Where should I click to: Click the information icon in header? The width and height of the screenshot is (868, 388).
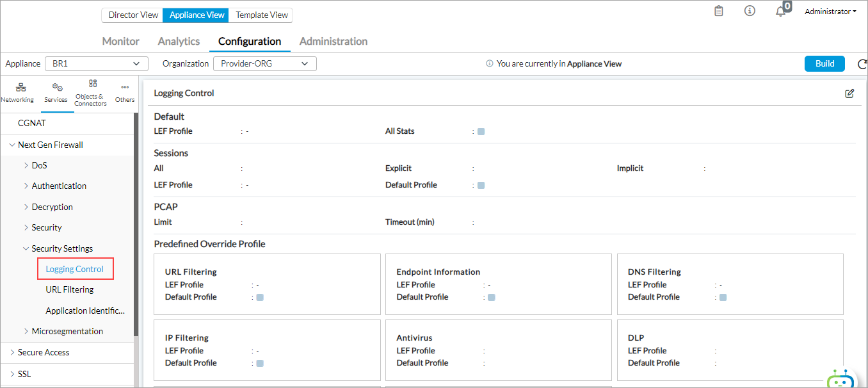click(750, 12)
